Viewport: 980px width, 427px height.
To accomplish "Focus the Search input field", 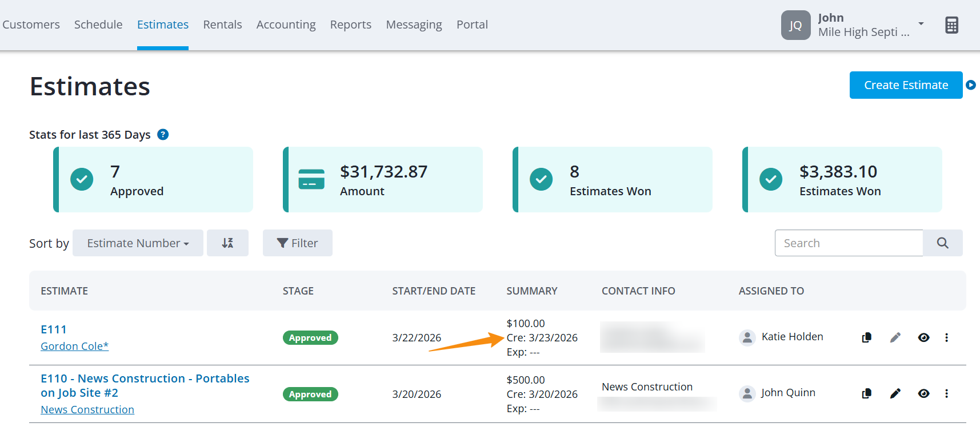I will 849,243.
